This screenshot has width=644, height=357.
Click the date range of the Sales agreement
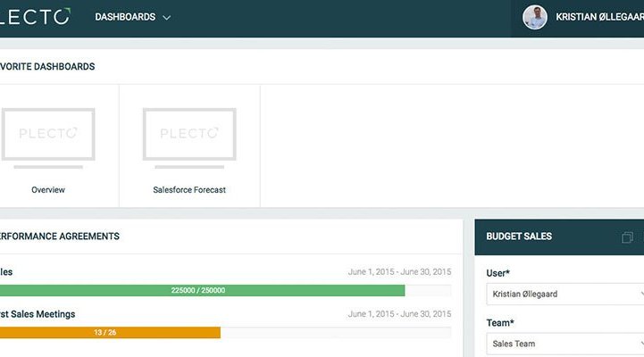point(399,272)
